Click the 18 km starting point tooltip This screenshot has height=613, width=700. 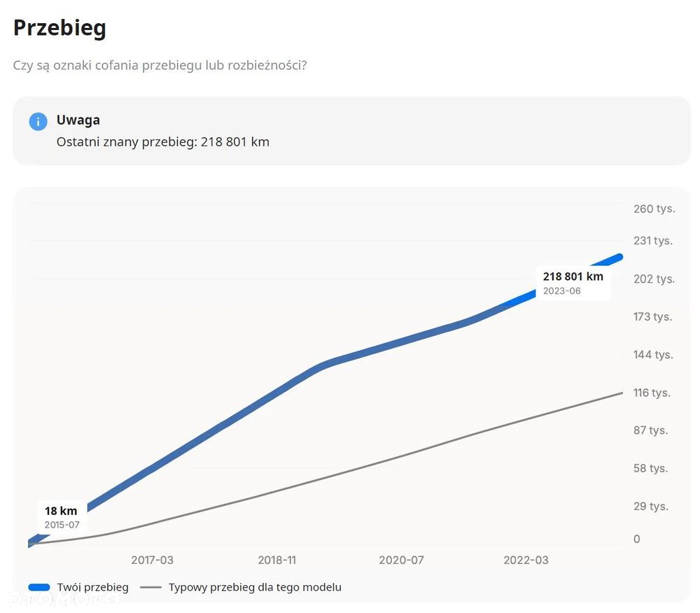(62, 516)
